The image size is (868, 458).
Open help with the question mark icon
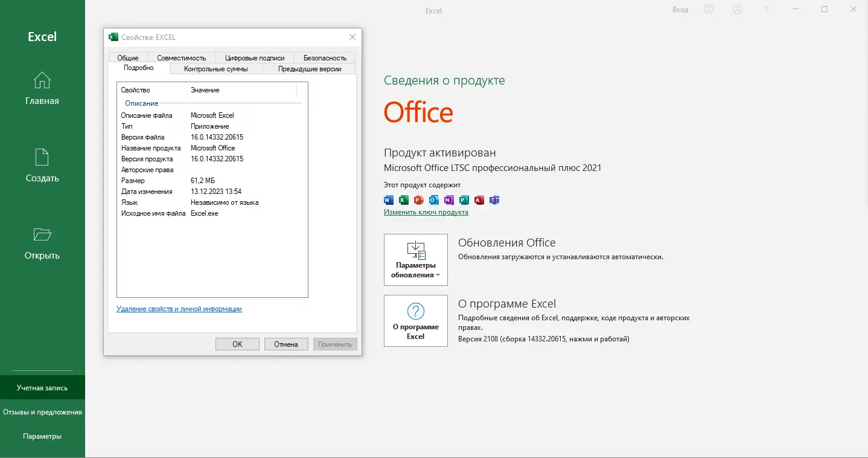pos(767,10)
